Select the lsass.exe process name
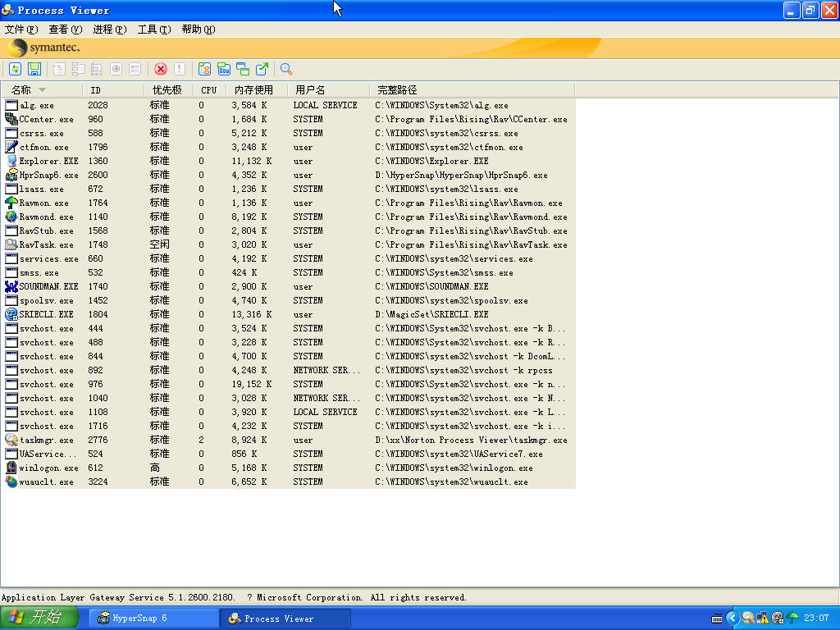The width and height of the screenshot is (840, 630). point(41,189)
